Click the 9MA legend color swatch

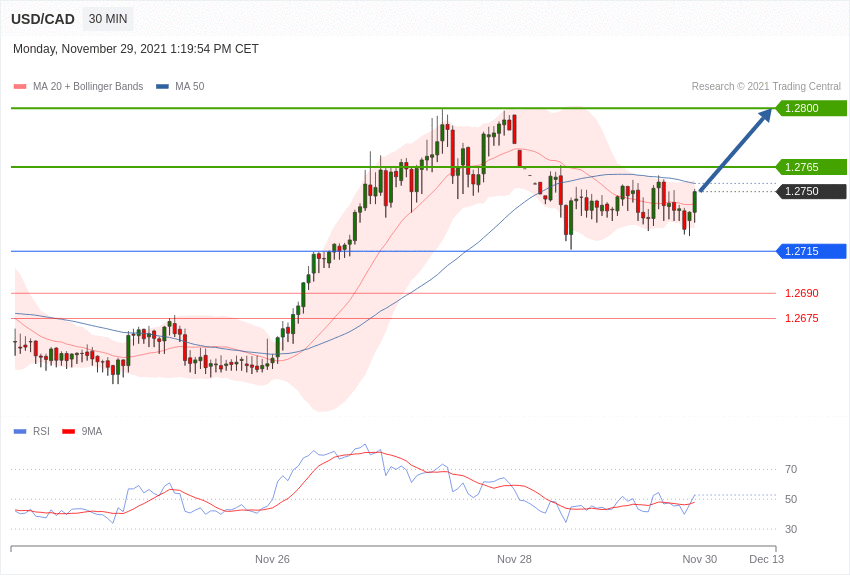click(x=69, y=431)
